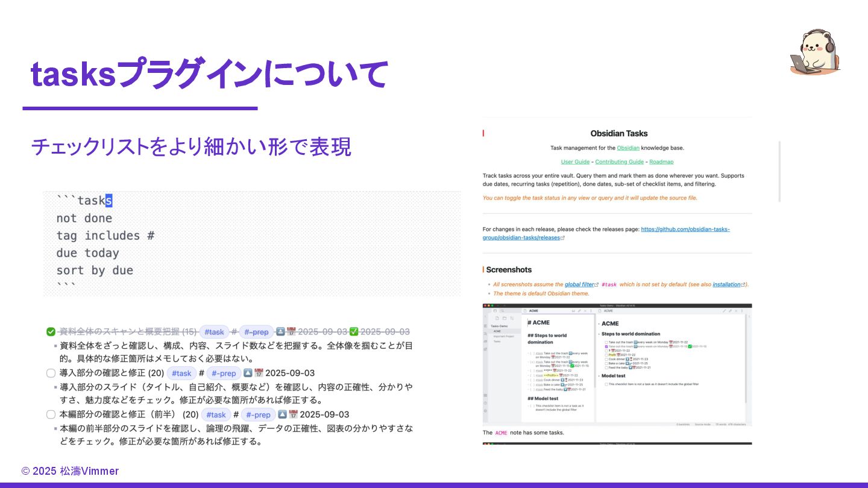The height and width of the screenshot is (488, 868).
Task: Click the priority arrow icon on 導入部分 task row
Action: point(248,373)
